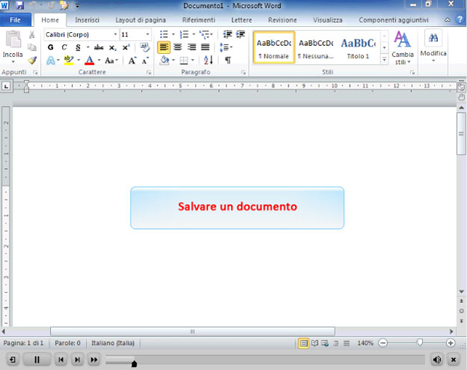The height and width of the screenshot is (370, 467).
Task: Click the Incolla paste icon
Action: point(13,39)
